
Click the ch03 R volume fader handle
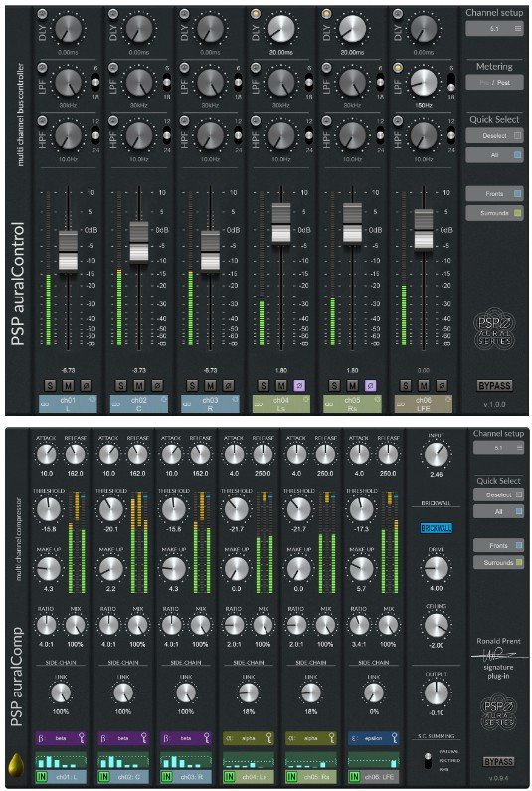pyautogui.click(x=210, y=251)
